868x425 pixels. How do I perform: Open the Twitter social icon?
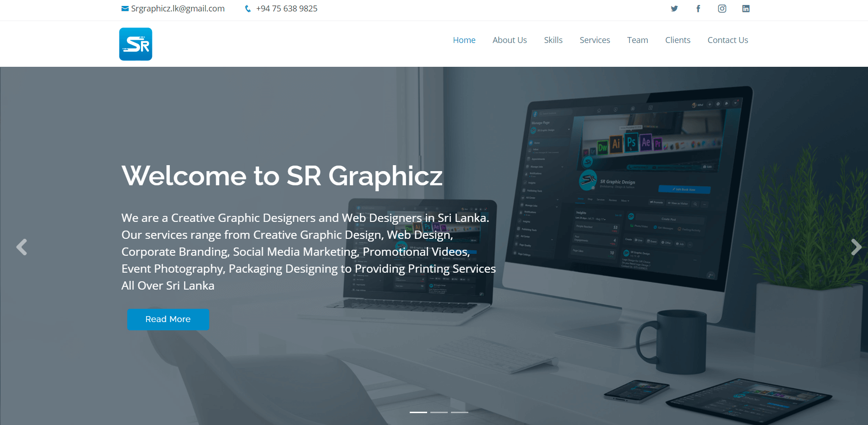tap(674, 9)
